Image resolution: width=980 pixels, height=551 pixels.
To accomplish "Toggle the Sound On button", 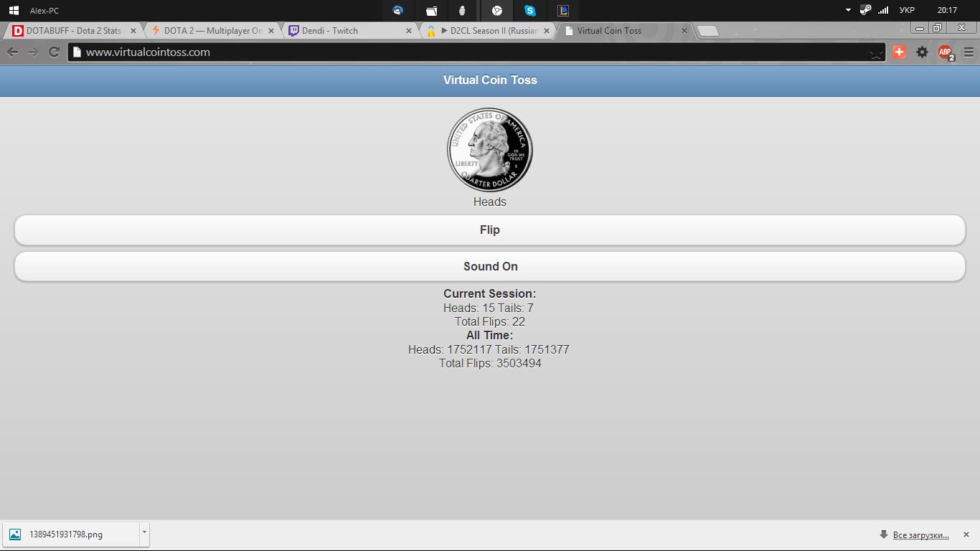I will click(x=490, y=266).
